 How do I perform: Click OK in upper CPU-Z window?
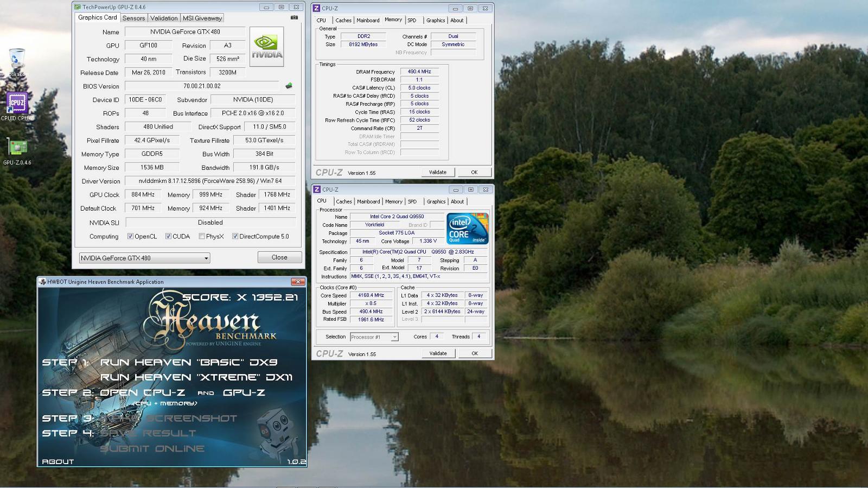pyautogui.click(x=474, y=172)
